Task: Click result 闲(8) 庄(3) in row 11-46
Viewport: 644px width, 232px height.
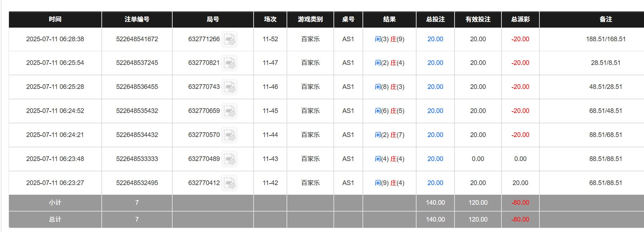Action: pos(389,87)
